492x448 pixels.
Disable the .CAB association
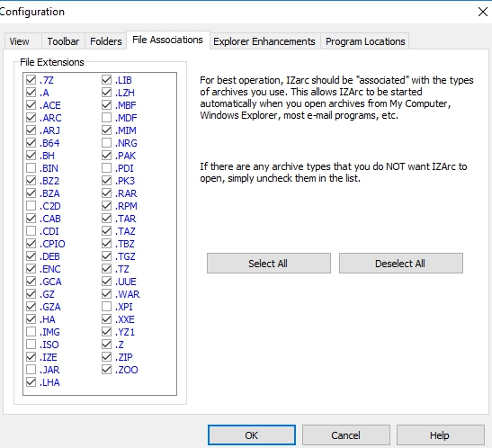(x=31, y=219)
